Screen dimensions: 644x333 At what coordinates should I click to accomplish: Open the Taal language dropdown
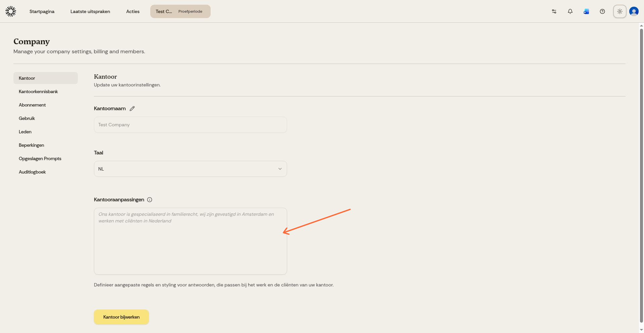click(191, 169)
